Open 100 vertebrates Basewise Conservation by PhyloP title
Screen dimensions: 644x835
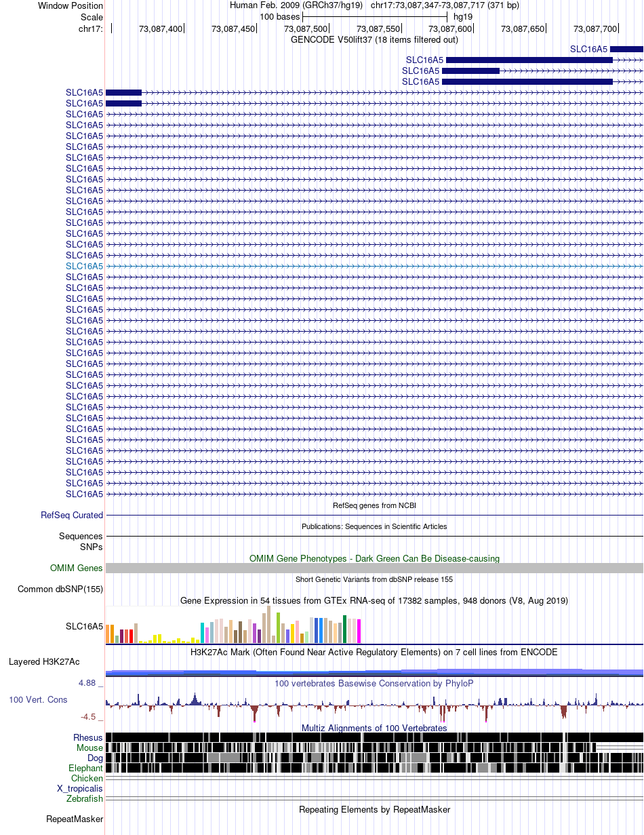[x=374, y=683]
